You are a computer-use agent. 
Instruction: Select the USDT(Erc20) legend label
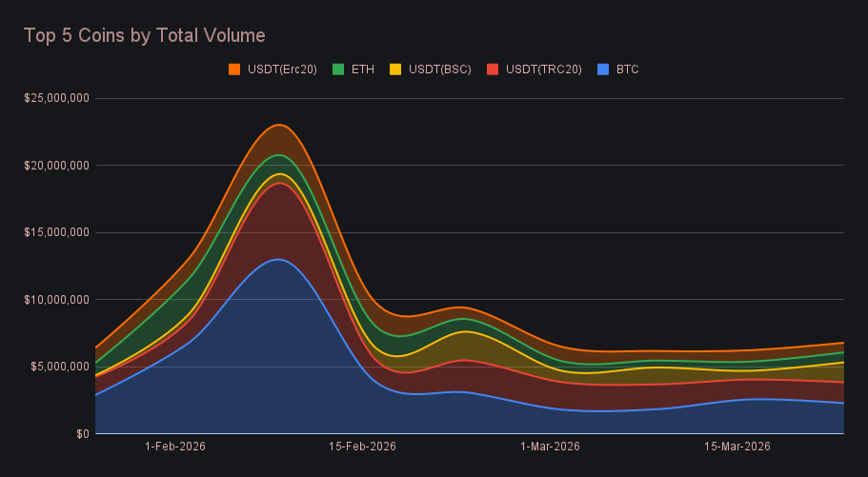point(281,70)
